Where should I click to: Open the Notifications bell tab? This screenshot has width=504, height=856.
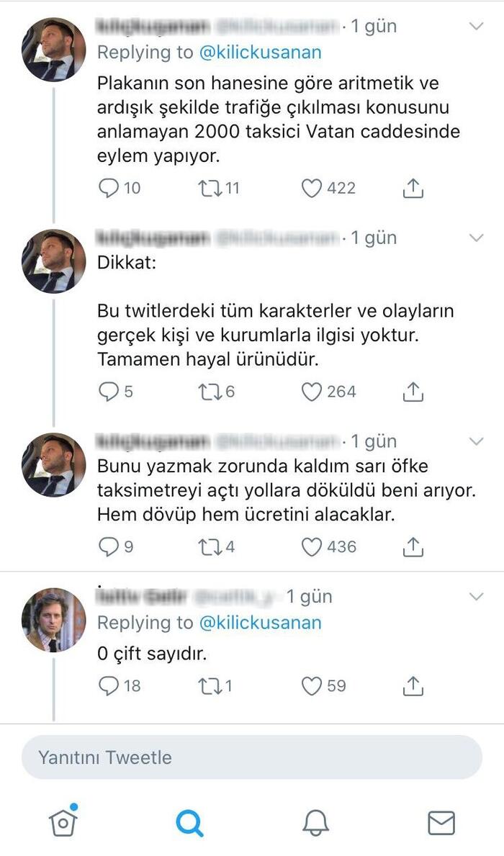click(315, 822)
